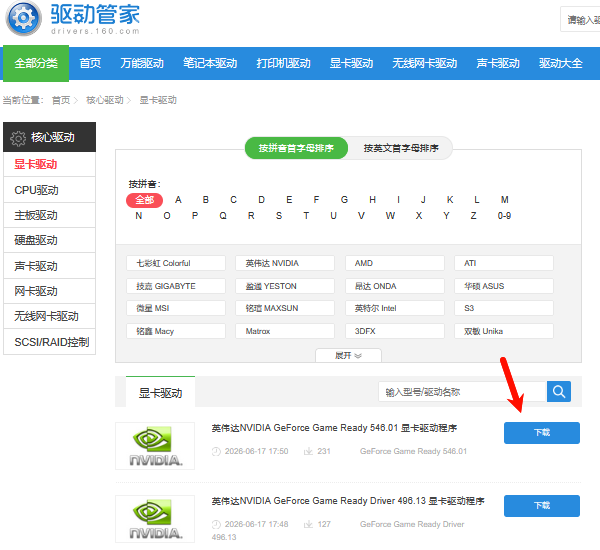Choose brand 英特尔 Intel
The width and height of the screenshot is (600, 550).
coord(395,308)
